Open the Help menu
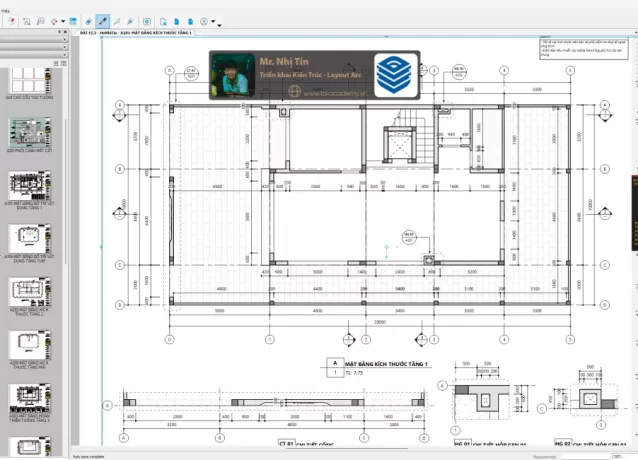Screen dimensions: 638x460 click(5, 11)
